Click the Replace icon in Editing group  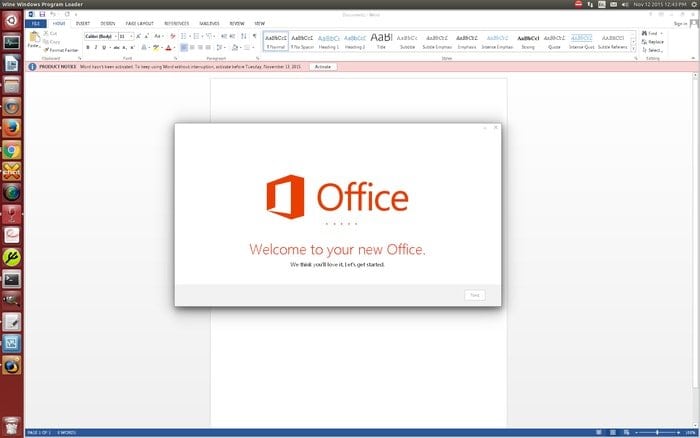644,42
